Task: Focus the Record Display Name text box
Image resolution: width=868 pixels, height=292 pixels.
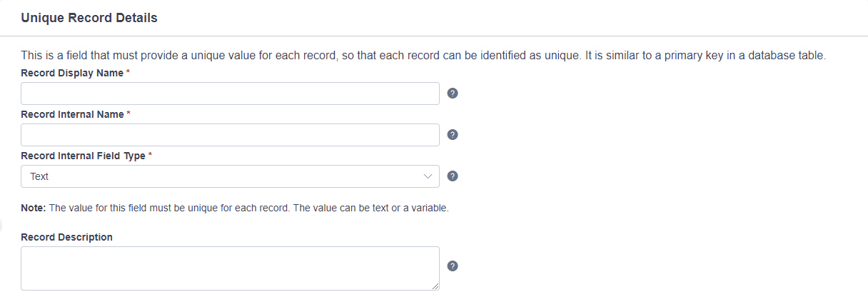Action: click(230, 94)
